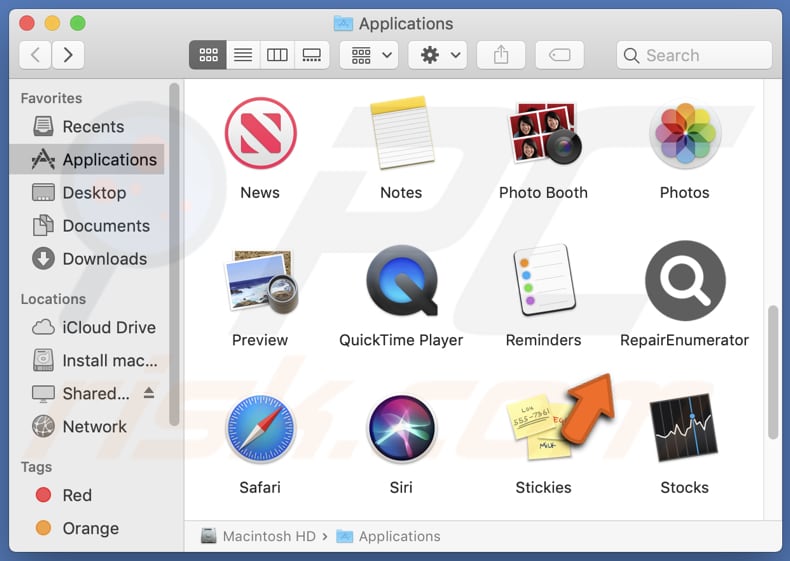Screen dimensions: 790x561
Task: Select the Install mac… volume in sidebar
Action: [87, 360]
